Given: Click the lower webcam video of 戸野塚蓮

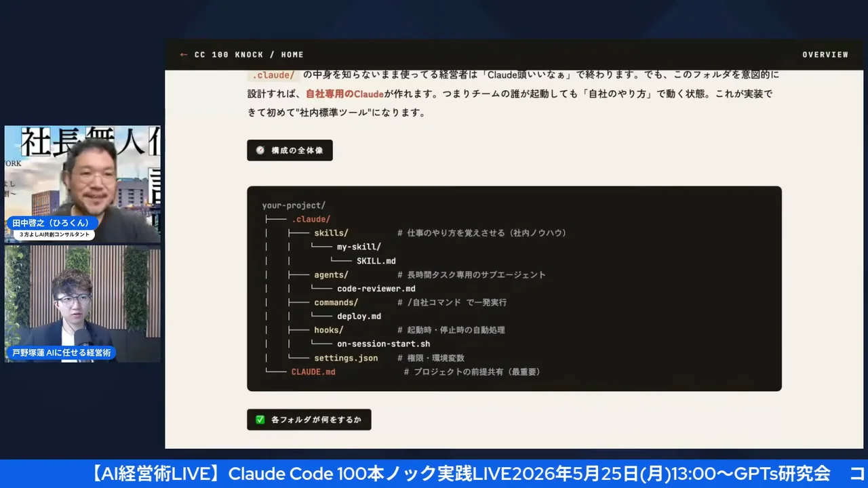Looking at the screenshot, I should click(x=83, y=304).
